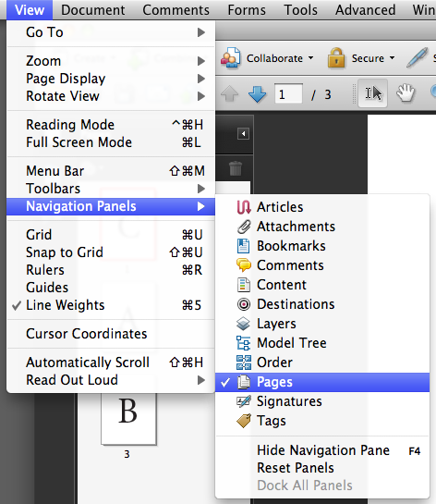Toggle Line Weights off
The height and width of the screenshot is (504, 436).
click(111, 305)
